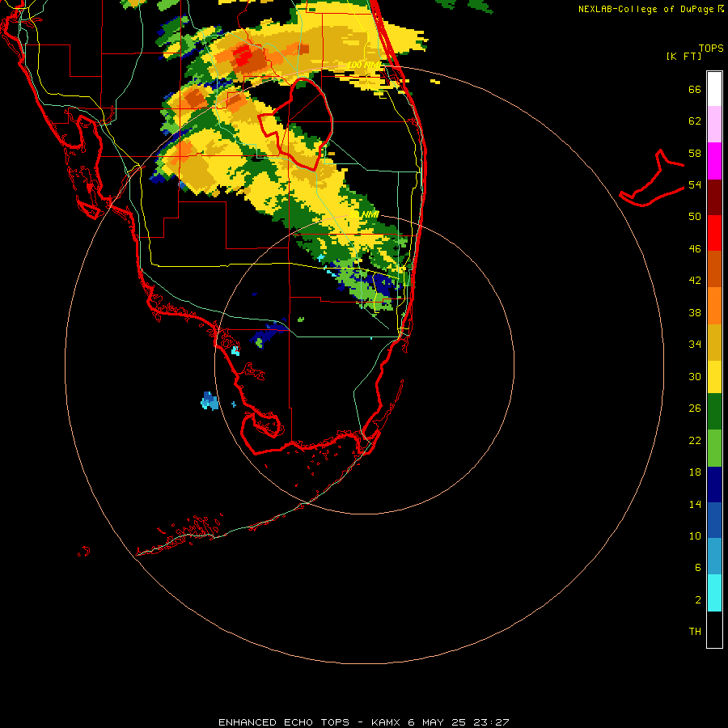The image size is (728, 728).
Task: Click legend value 66
Action: (695, 90)
